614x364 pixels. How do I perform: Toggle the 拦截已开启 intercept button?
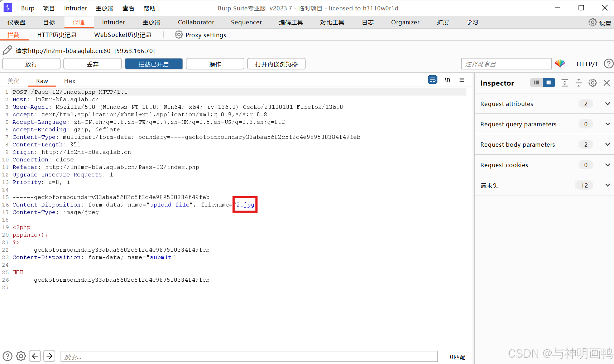pyautogui.click(x=154, y=64)
